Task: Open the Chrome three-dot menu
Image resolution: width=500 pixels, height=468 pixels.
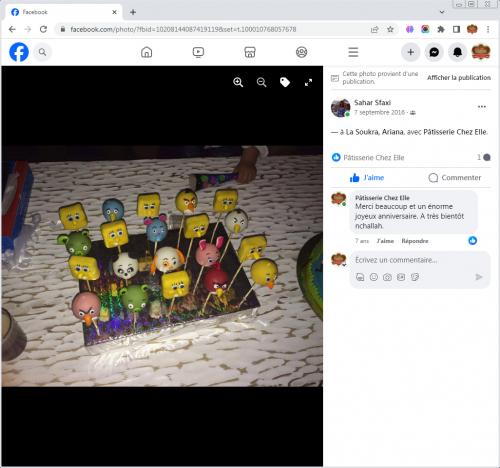Action: pos(488,29)
